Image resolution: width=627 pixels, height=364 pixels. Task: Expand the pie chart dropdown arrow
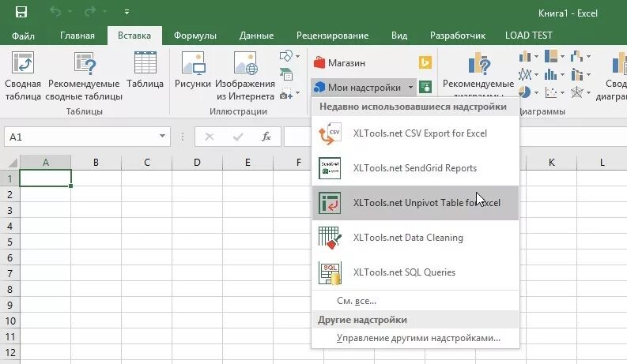coord(537,92)
